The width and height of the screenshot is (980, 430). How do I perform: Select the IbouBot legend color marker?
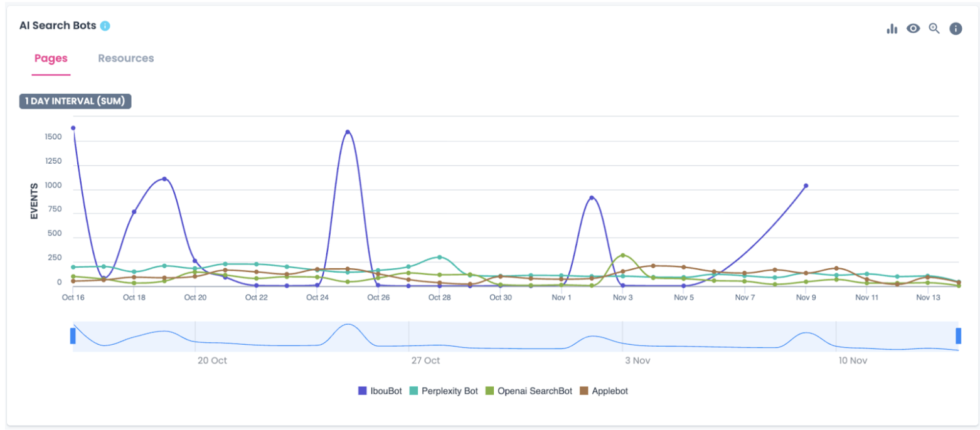[x=362, y=391]
